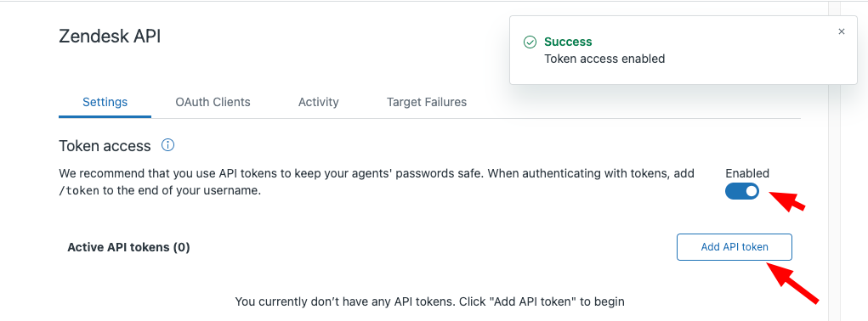Image resolution: width=868 pixels, height=321 pixels.
Task: Open the Activity tab
Action: [318, 102]
